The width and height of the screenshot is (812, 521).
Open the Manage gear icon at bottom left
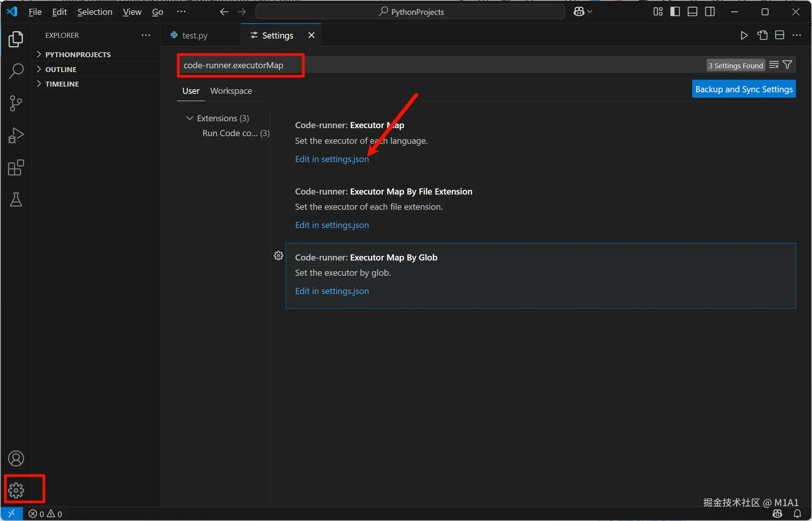point(16,490)
